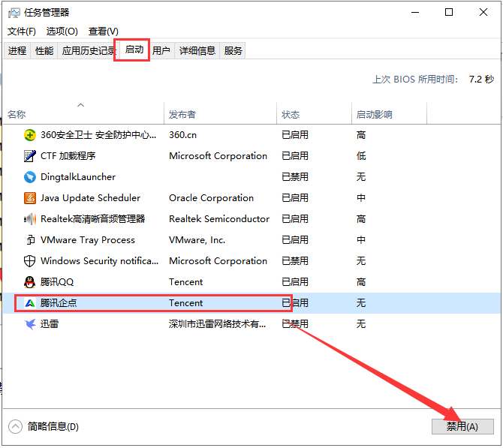
Task: Click the 360.cn publisher cell
Action: tap(182, 135)
